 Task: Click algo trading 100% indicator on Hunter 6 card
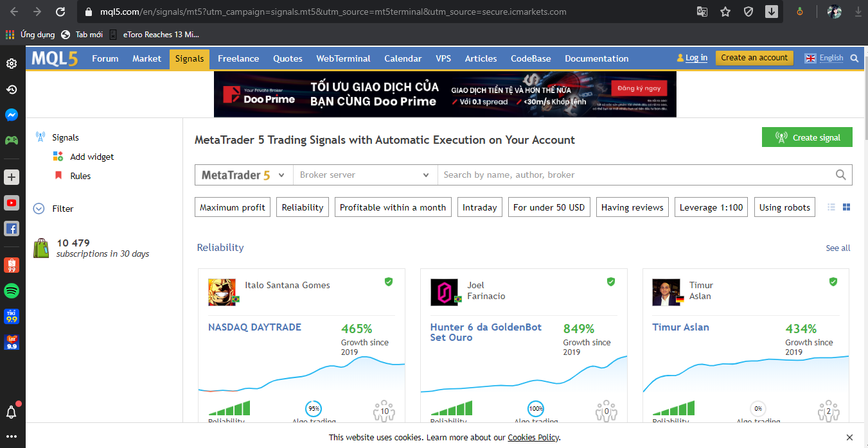tap(536, 408)
